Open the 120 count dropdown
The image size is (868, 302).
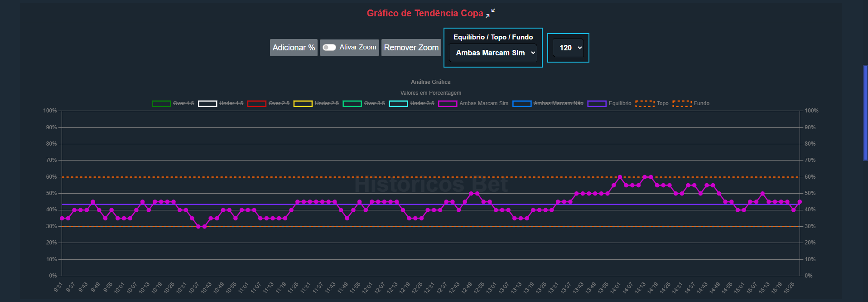(x=568, y=48)
